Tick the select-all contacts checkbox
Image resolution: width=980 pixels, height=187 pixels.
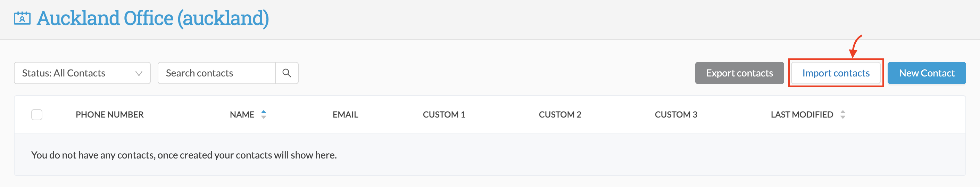pyautogui.click(x=37, y=115)
